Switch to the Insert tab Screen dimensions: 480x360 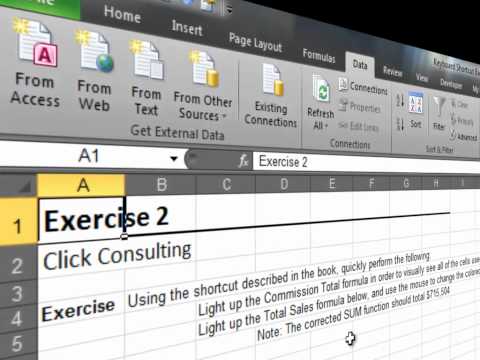(187, 28)
